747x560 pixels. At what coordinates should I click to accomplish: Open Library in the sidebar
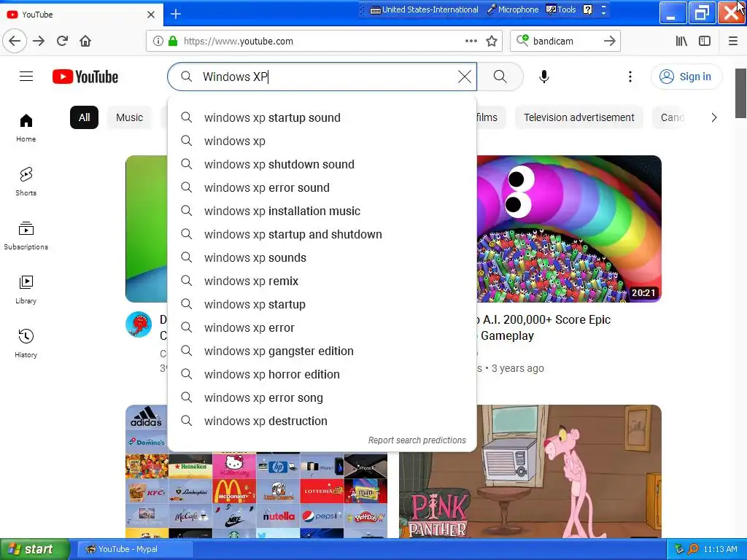coord(26,289)
